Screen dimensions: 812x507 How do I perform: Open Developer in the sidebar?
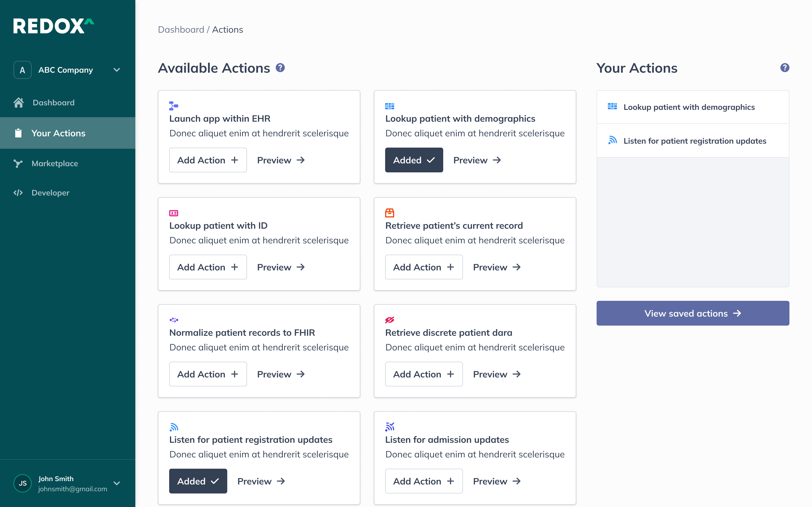click(x=50, y=193)
